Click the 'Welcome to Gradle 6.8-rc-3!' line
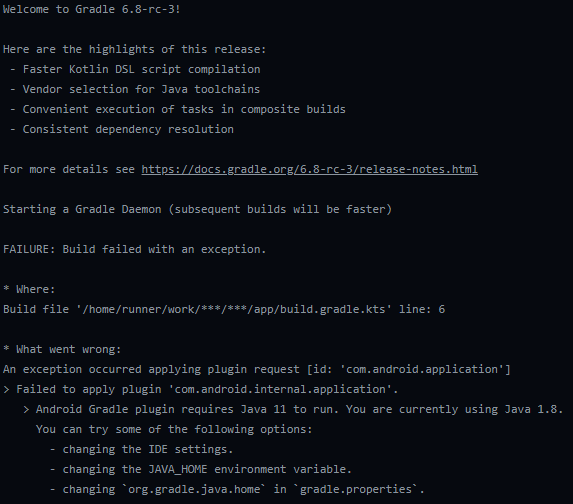 tap(92, 9)
